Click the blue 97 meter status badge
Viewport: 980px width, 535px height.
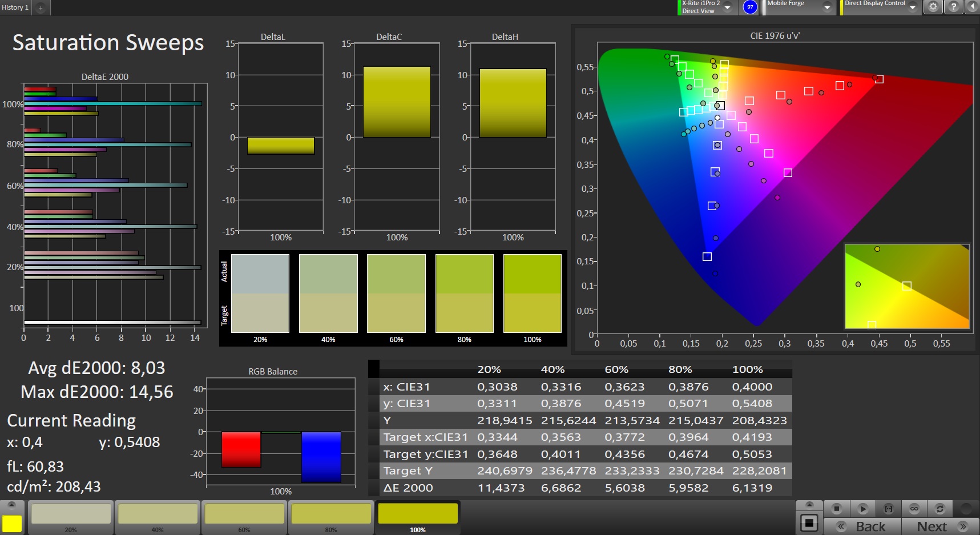750,7
